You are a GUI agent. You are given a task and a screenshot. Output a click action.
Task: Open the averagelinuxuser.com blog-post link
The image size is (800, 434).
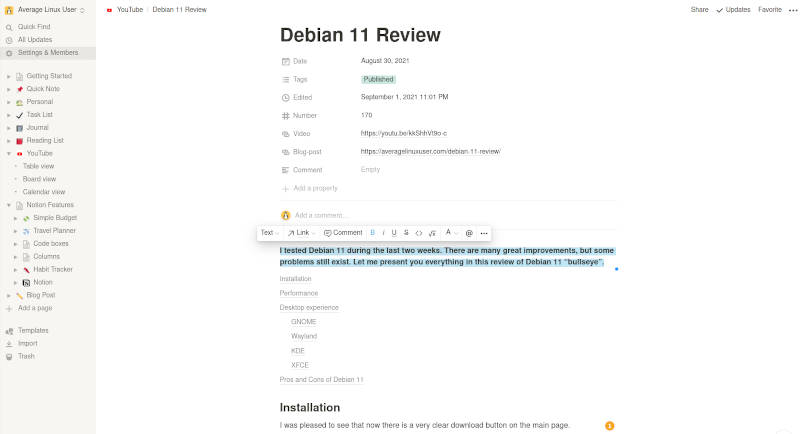click(x=431, y=151)
